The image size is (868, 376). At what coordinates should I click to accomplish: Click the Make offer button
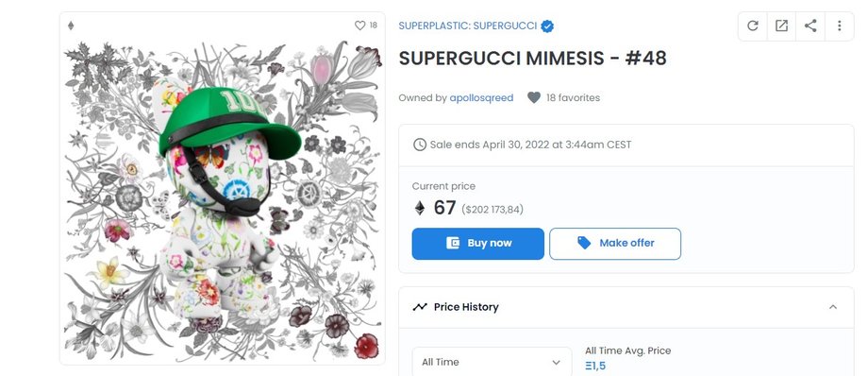[x=615, y=244]
